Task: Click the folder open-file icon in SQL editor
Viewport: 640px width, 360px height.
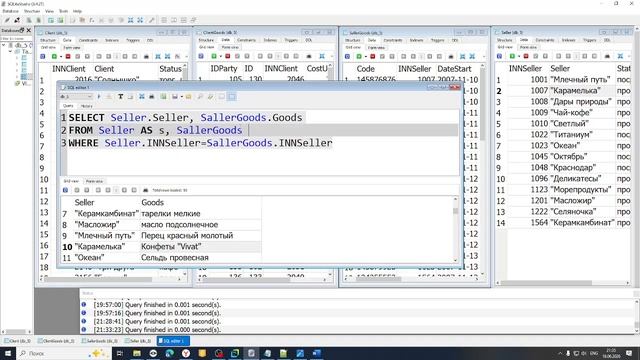Action: tap(188, 97)
